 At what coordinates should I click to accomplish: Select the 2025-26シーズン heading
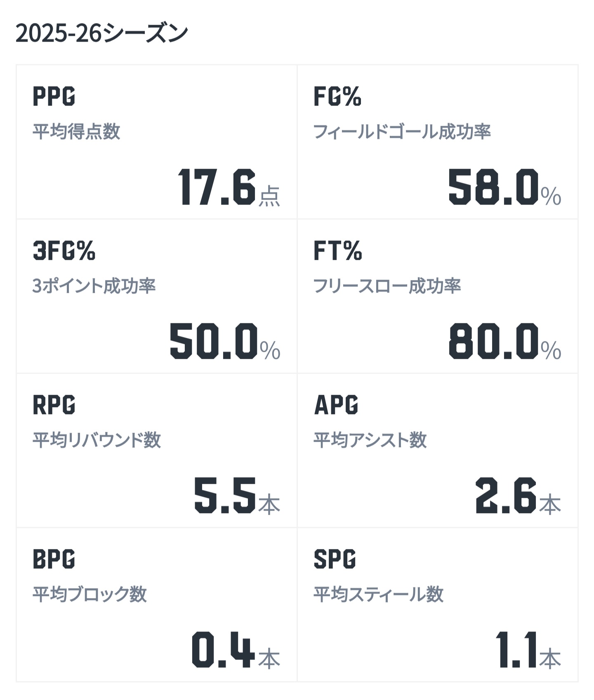click(x=101, y=33)
